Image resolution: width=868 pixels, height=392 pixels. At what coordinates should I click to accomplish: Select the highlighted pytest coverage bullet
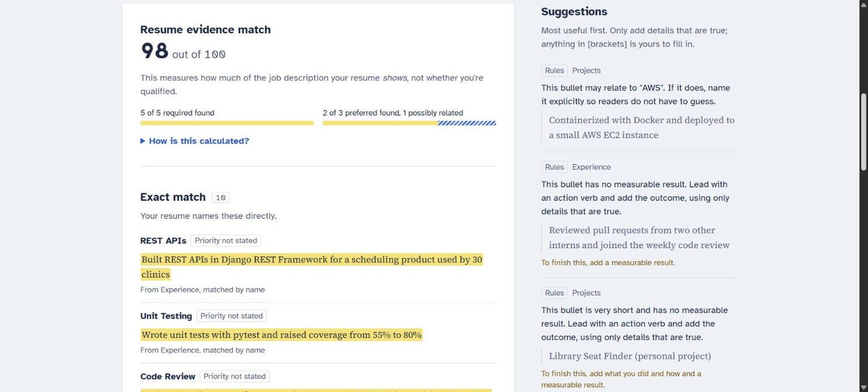tap(281, 335)
